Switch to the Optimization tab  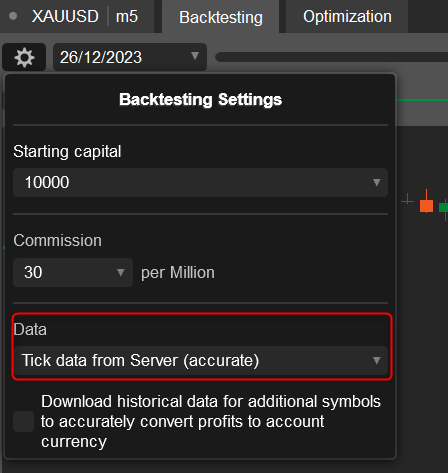347,17
